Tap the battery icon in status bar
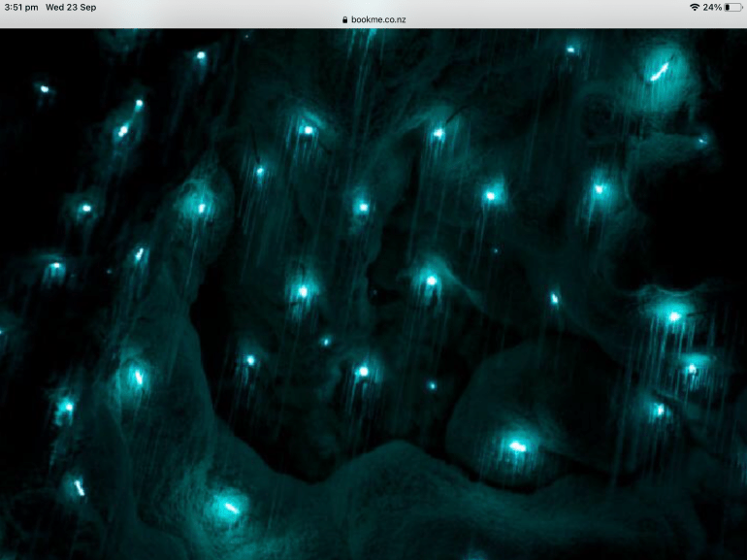The width and height of the screenshot is (747, 560). [733, 7]
